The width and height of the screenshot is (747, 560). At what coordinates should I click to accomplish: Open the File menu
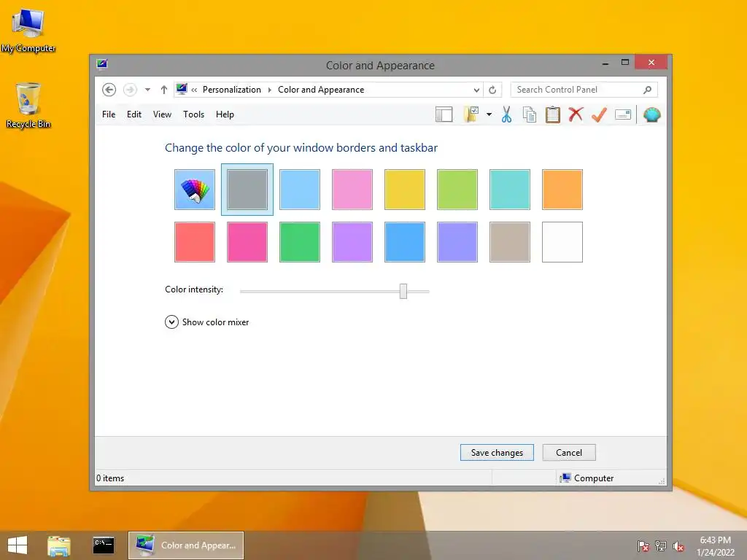click(x=109, y=114)
